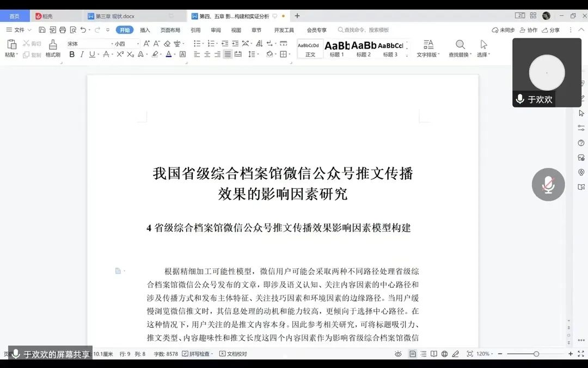Image resolution: width=588 pixels, height=368 pixels.
Task: Click the Save icon in quick access bar
Action: 42,30
